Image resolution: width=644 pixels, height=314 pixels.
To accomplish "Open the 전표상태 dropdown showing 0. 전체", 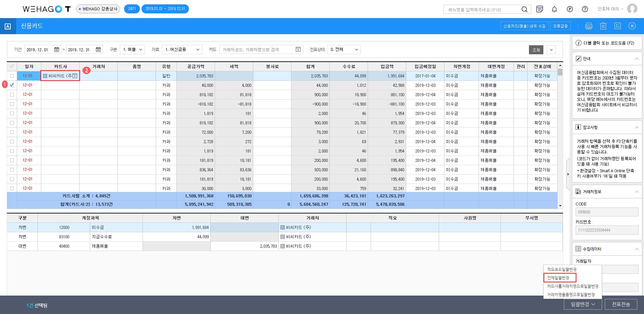I will coord(344,50).
